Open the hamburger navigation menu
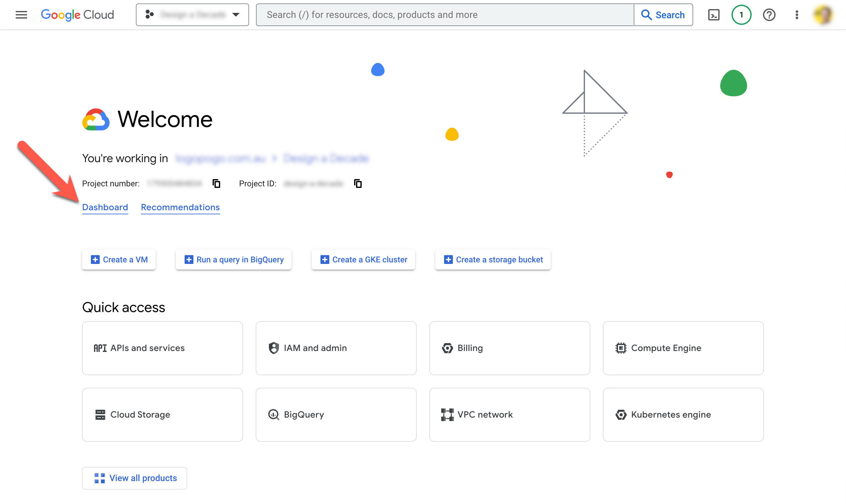The height and width of the screenshot is (504, 846). click(21, 14)
